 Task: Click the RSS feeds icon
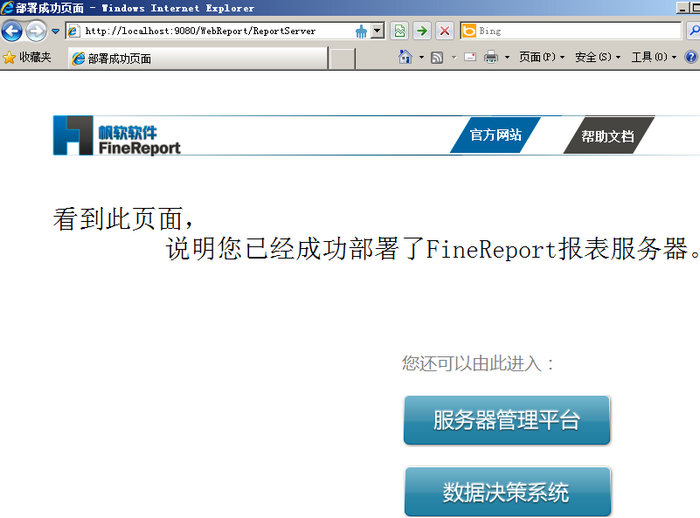(x=437, y=57)
